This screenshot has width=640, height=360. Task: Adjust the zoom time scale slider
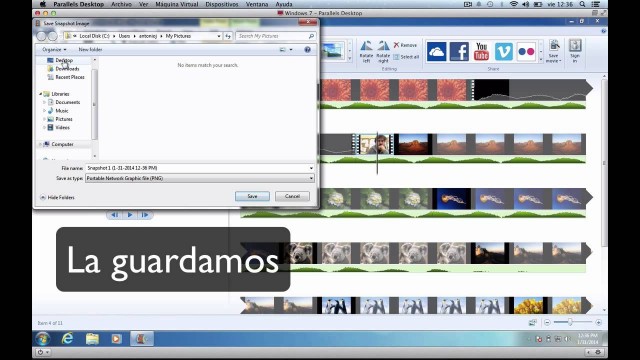[571, 322]
